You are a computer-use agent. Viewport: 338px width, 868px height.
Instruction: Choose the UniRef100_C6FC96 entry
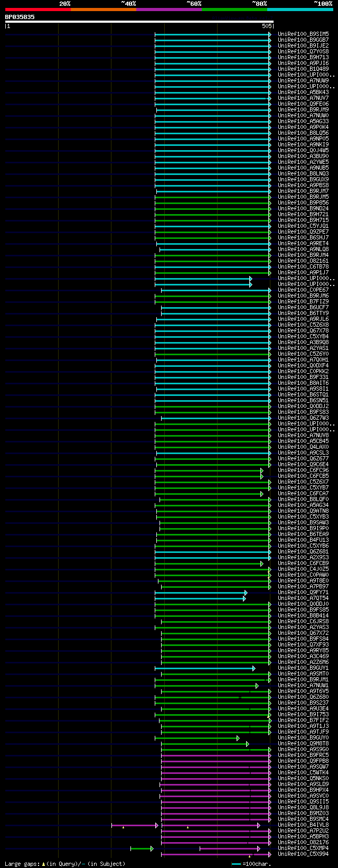303,470
